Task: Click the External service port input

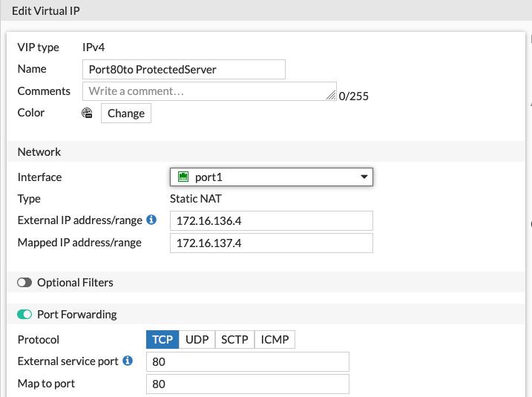Action: point(247,362)
